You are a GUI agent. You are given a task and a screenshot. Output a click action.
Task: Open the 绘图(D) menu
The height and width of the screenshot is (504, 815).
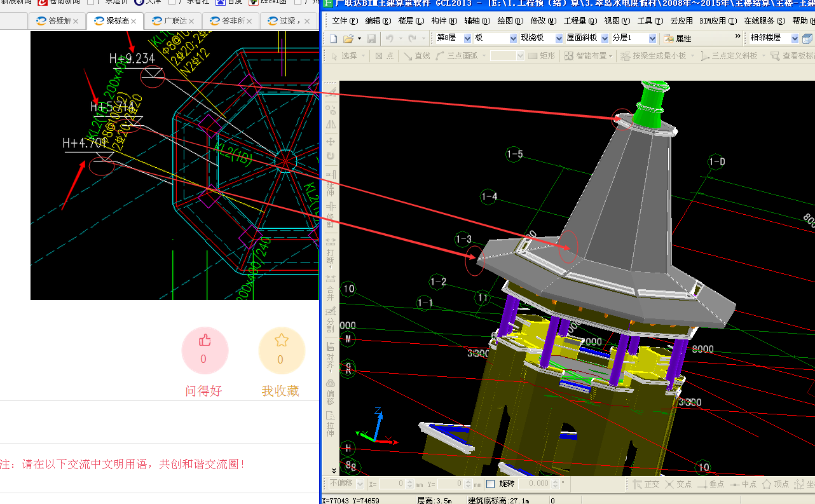510,21
